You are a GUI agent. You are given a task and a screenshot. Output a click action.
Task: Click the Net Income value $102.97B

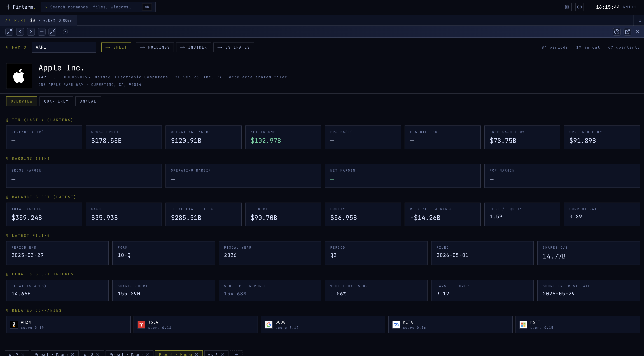tap(266, 141)
